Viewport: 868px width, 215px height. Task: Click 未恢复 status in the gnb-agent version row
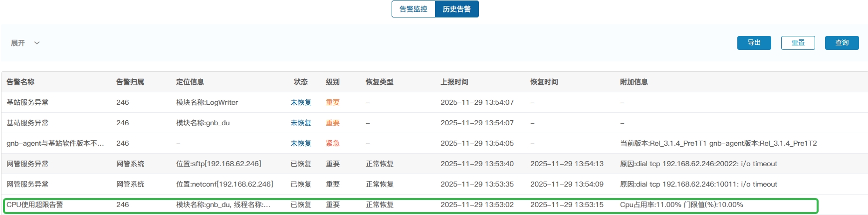[x=301, y=143]
